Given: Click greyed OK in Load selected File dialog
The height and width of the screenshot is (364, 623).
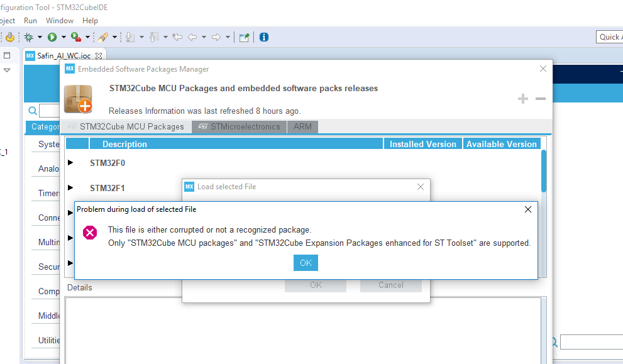Looking at the screenshot, I should (316, 285).
